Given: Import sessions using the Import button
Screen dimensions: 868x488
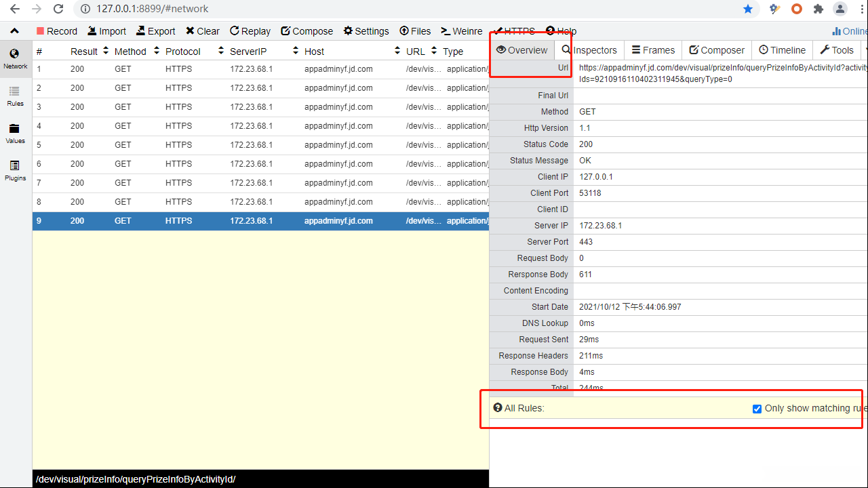Looking at the screenshot, I should click(106, 31).
